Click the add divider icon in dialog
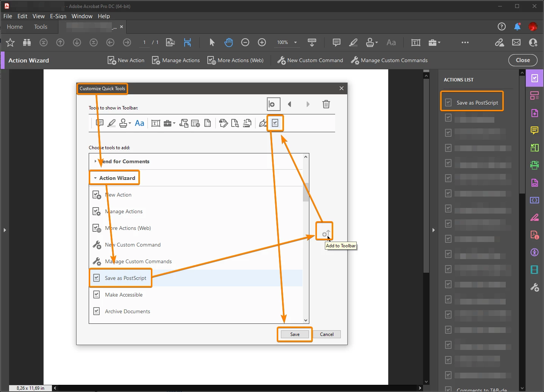The height and width of the screenshot is (392, 544). click(273, 104)
